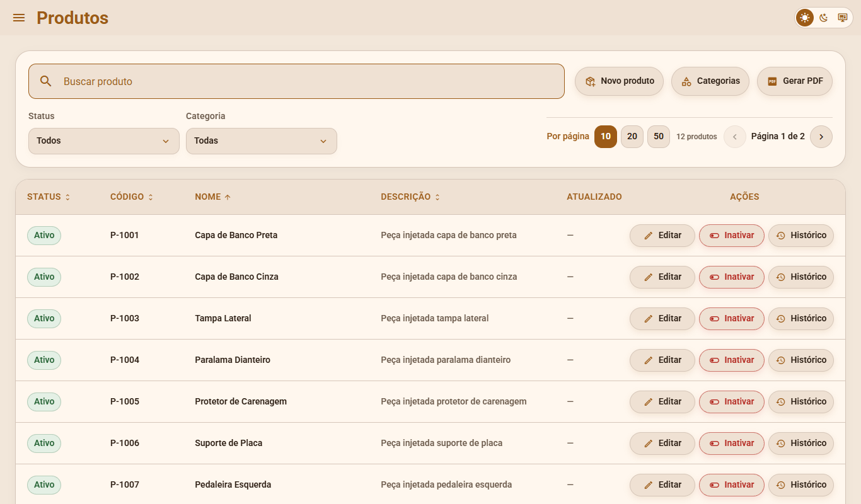Click description 'Peça injetada paralama dianteiro'

446,360
